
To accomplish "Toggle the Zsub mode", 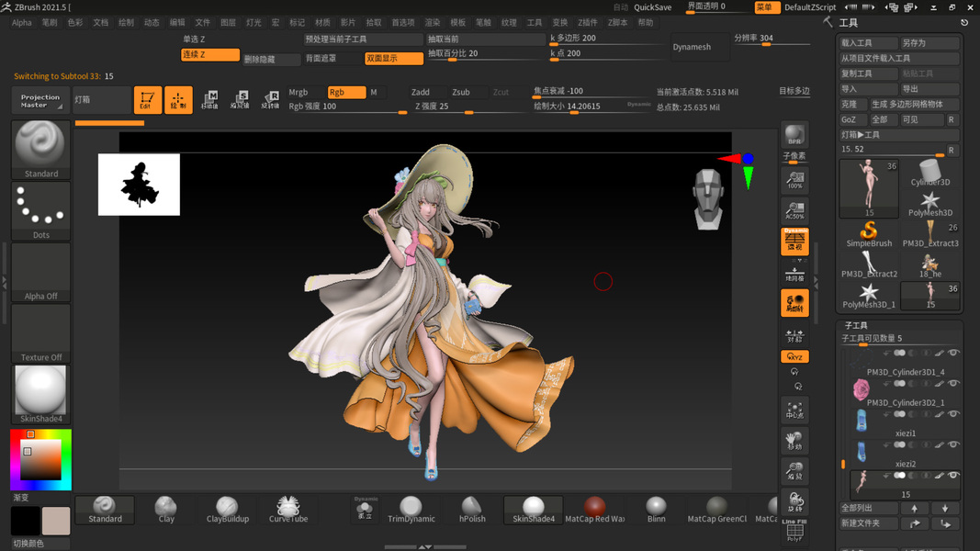I will (x=468, y=92).
